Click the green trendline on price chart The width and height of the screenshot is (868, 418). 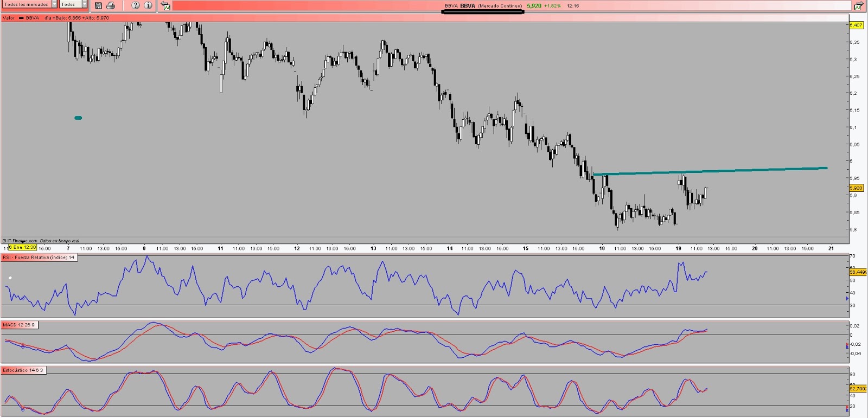pyautogui.click(x=711, y=171)
